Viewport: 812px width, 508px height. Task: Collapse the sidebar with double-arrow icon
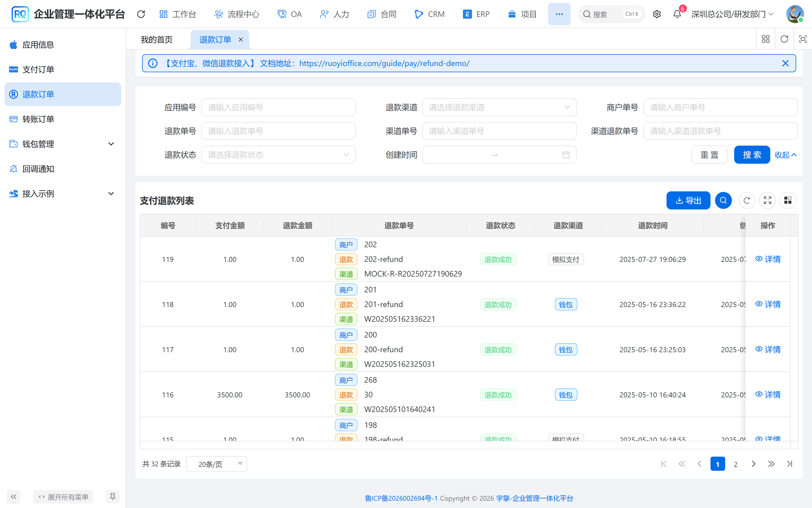[x=14, y=497]
